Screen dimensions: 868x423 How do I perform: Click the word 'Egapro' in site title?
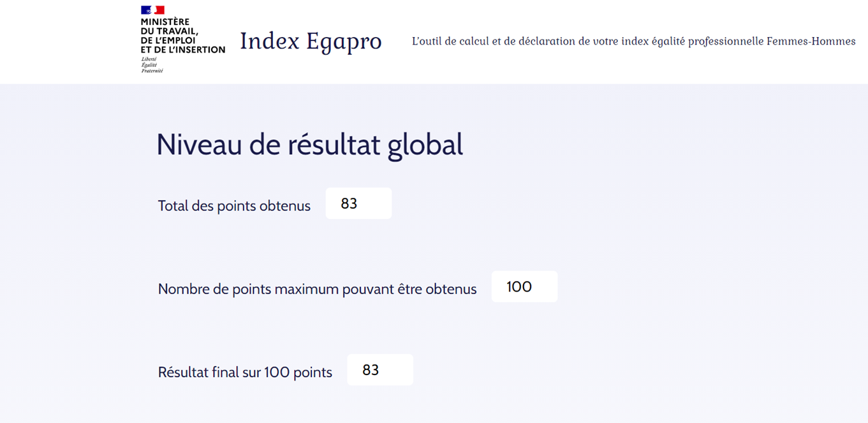coord(344,43)
